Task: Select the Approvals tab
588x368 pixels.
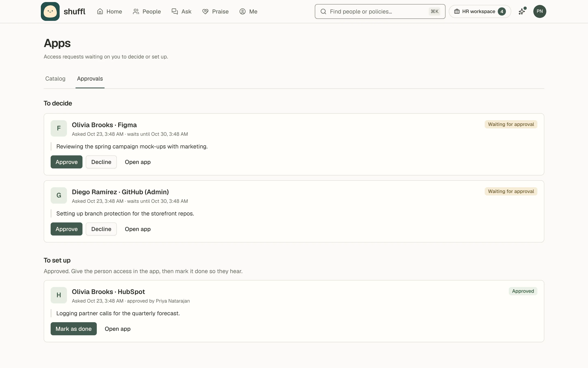Action: pyautogui.click(x=90, y=79)
